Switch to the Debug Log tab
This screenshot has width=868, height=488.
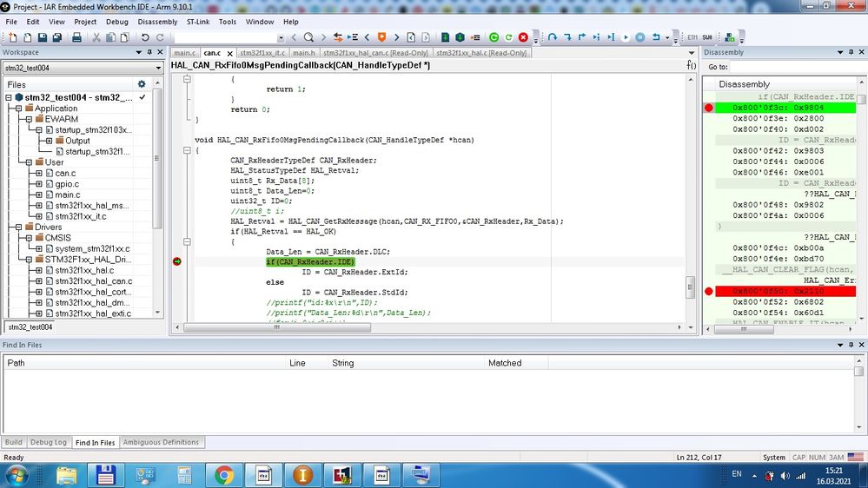[48, 442]
